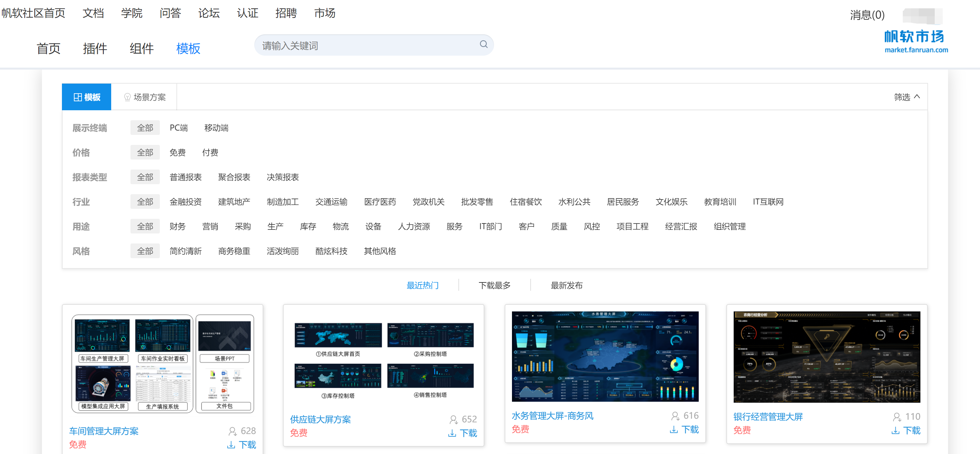
Task: Click the download icon for 银行经营管理大屏
Action: coord(895,430)
